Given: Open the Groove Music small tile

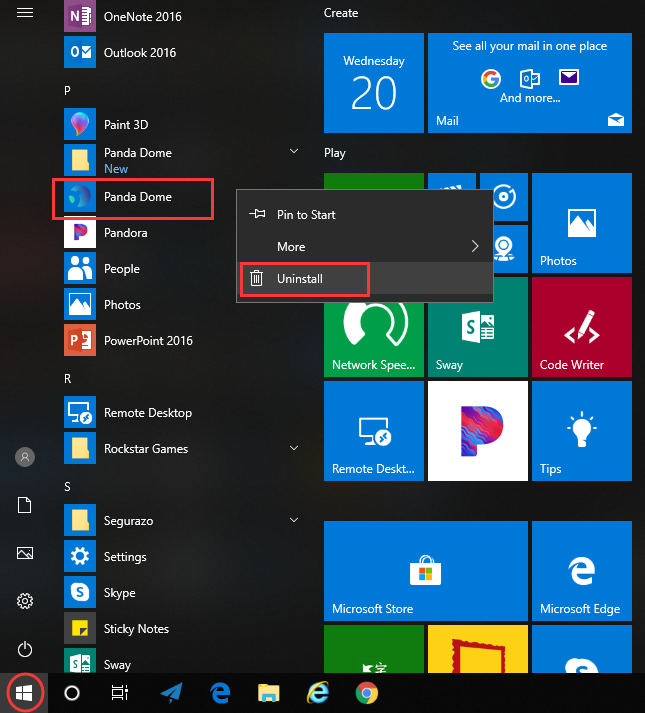Looking at the screenshot, I should click(x=504, y=197).
